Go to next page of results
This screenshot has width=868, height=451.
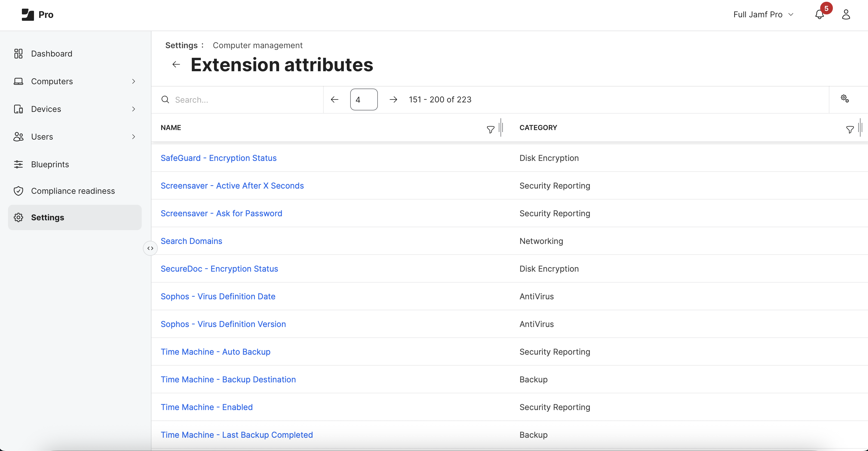click(393, 99)
